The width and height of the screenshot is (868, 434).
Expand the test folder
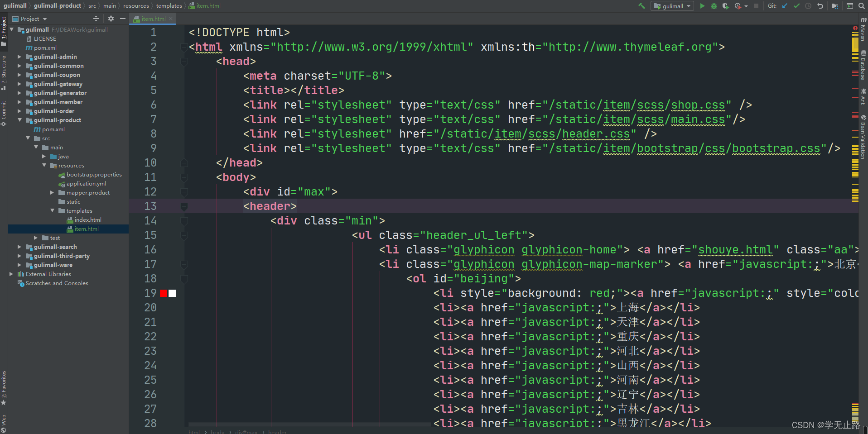click(x=36, y=238)
